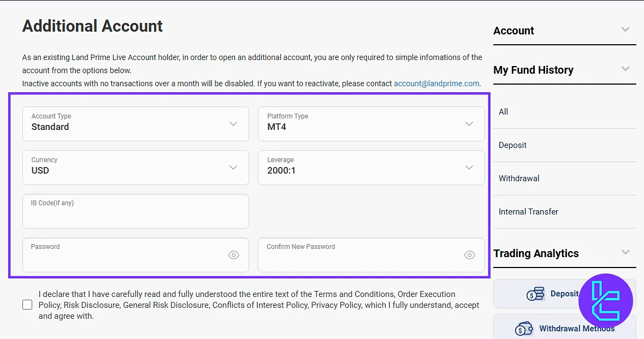Click inside the IB Code input field

(x=135, y=215)
